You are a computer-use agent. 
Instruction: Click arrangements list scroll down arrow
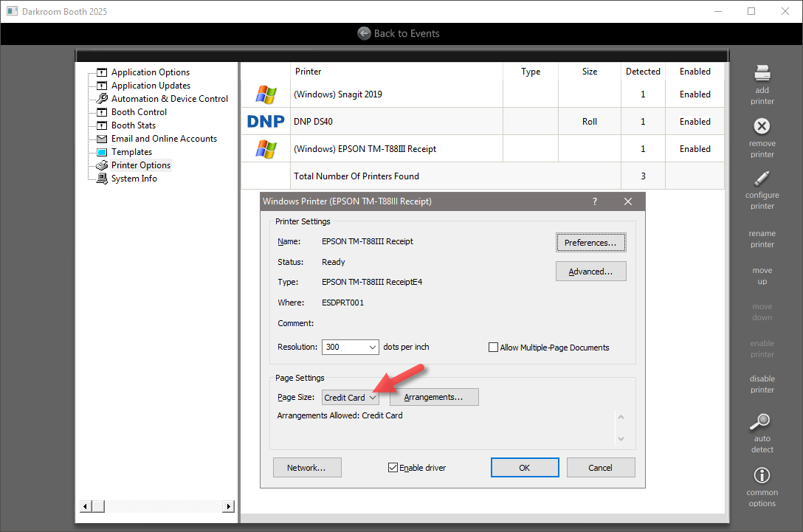(621, 439)
